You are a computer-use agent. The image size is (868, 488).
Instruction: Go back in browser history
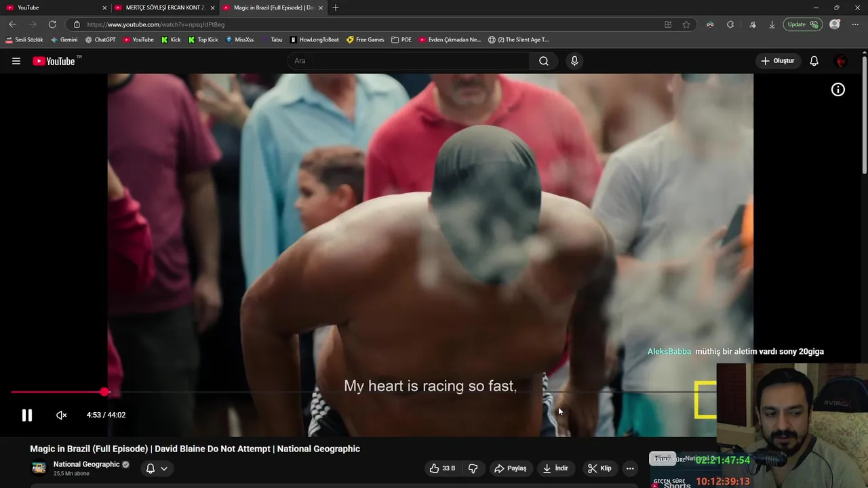(12, 24)
